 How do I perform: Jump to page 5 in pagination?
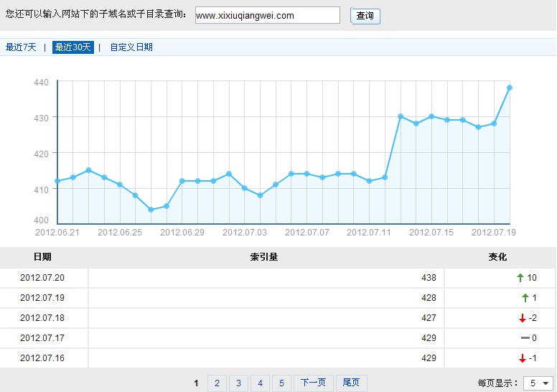tap(281, 383)
